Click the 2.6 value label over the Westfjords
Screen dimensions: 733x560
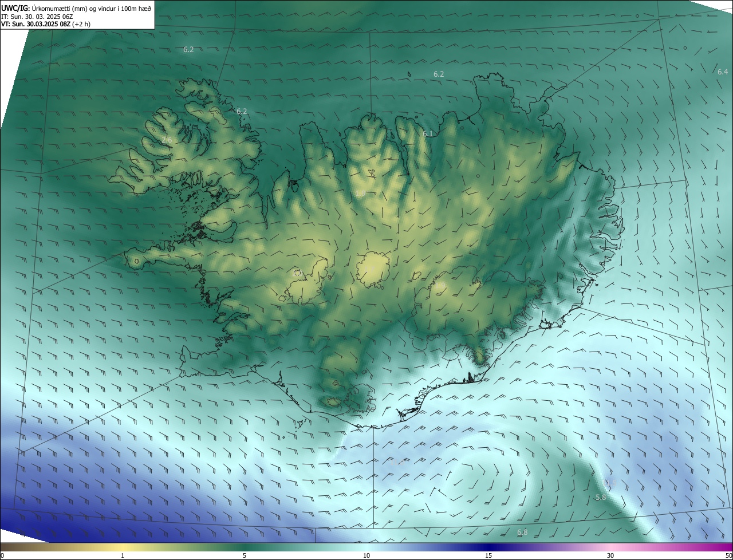(167, 140)
